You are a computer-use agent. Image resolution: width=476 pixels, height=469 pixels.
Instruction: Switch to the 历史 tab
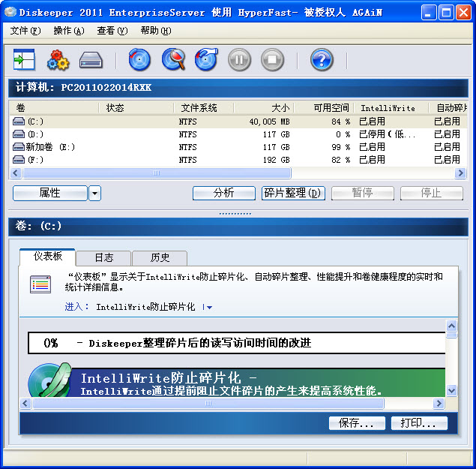coord(160,258)
